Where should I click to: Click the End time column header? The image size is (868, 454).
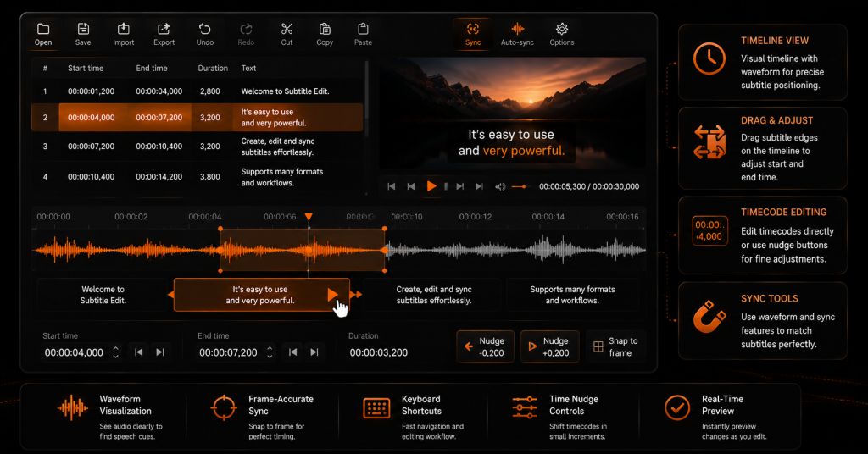152,68
